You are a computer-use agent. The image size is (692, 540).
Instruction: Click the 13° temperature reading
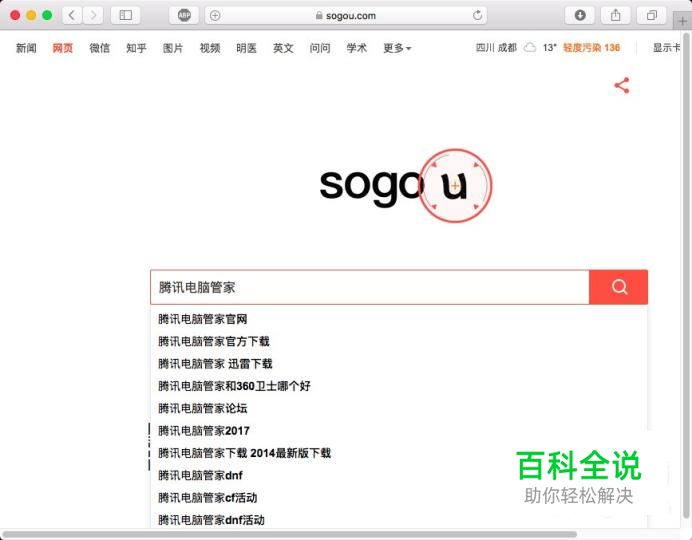(549, 47)
